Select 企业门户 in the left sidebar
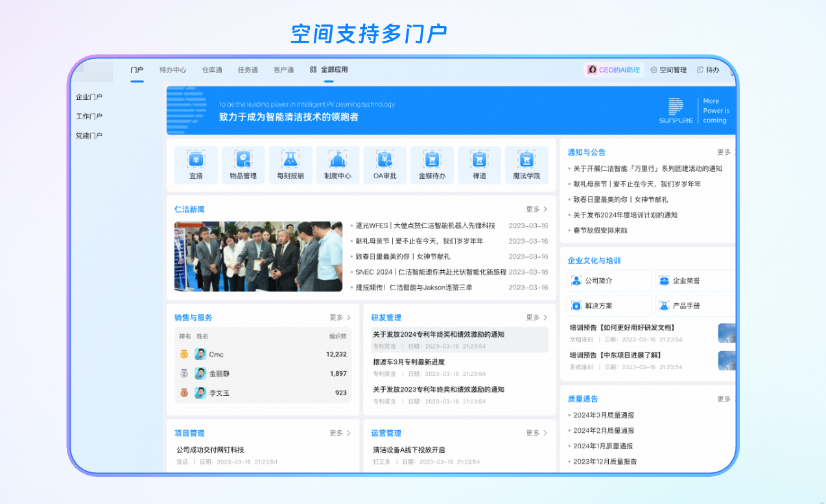Screen dimensions: 826x504 coord(89,97)
